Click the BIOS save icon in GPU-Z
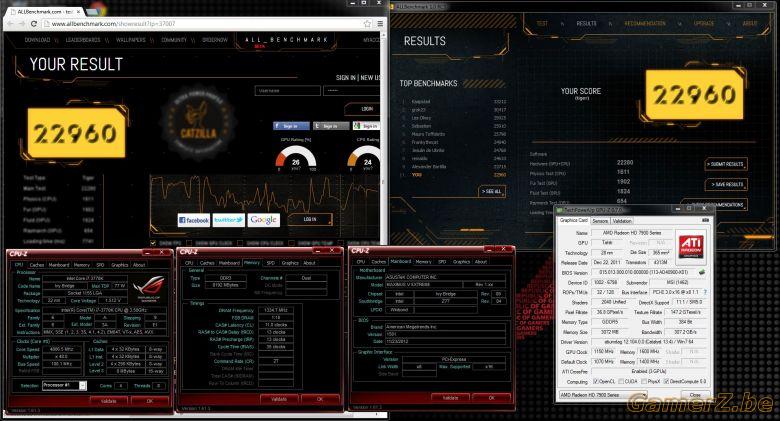780x421 pixels. pos(701,272)
